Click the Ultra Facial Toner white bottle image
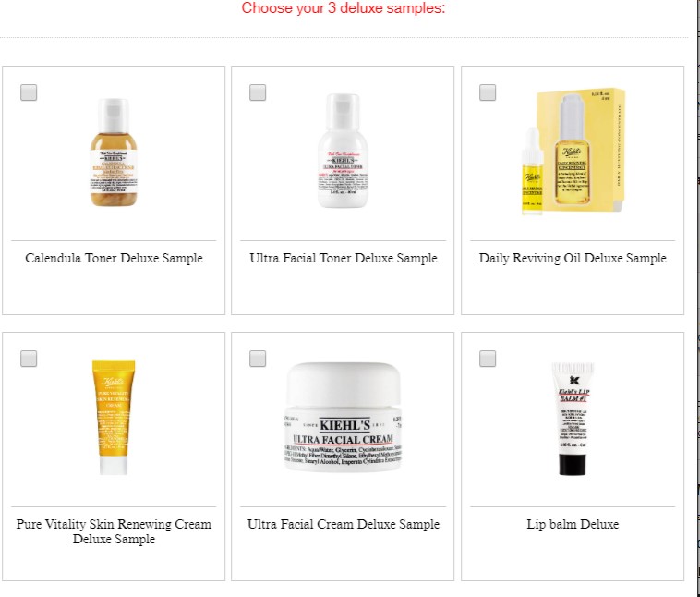The image size is (700, 597). 343,151
